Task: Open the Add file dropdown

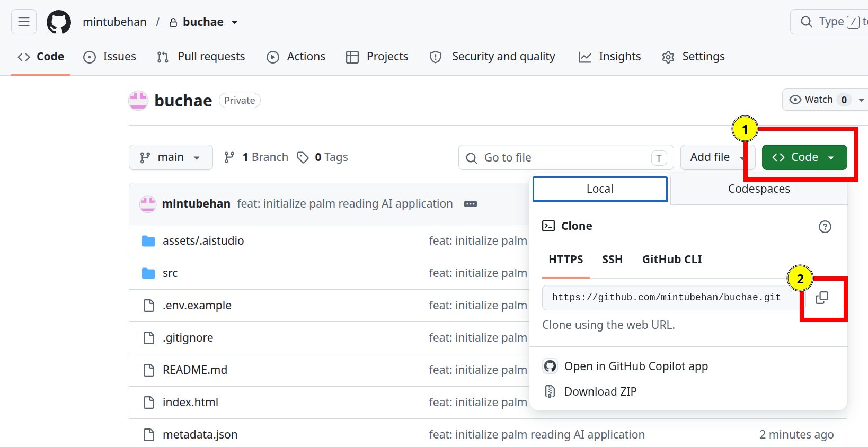Action: pyautogui.click(x=717, y=157)
